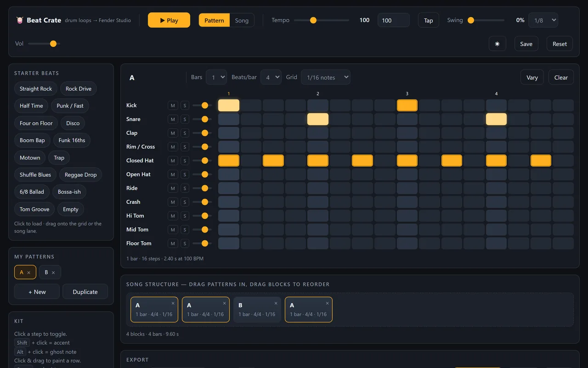
Task: Open the Bars dropdown
Action: coord(216,77)
